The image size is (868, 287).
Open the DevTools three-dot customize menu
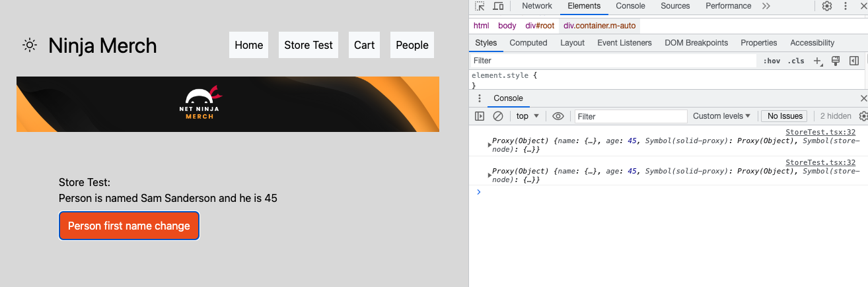845,6
